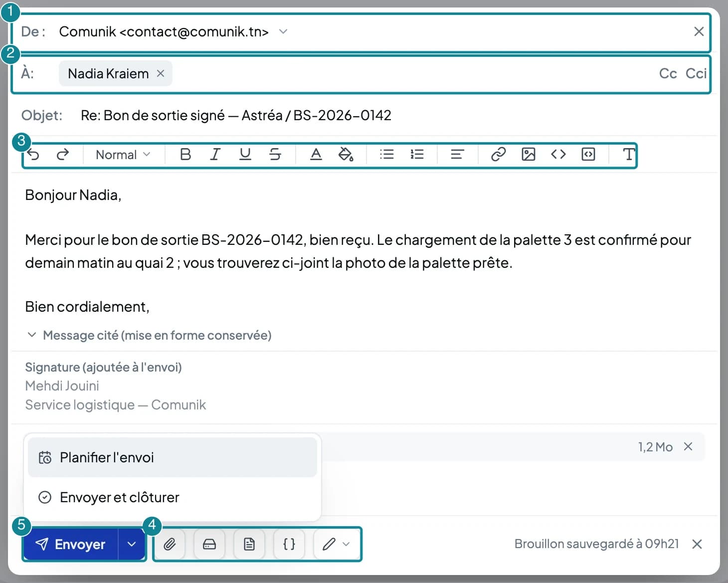The width and height of the screenshot is (728, 583).
Task: Insert a variable with the curly braces icon
Action: pos(289,544)
